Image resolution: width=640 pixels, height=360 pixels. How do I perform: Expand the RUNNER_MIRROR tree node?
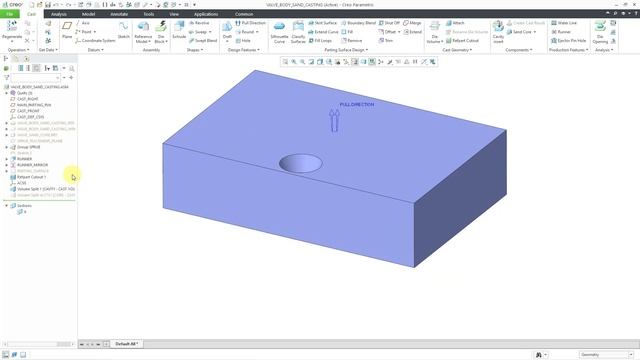coord(7,165)
